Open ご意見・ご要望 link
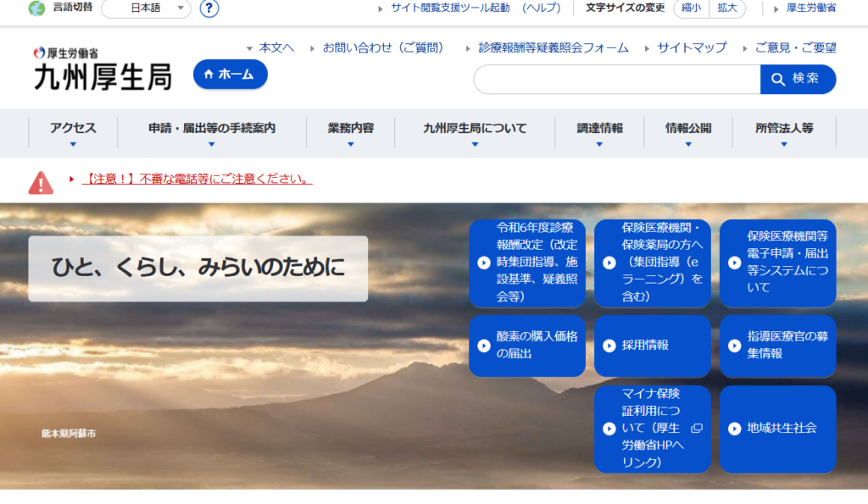Image resolution: width=868 pixels, height=504 pixels. point(795,47)
